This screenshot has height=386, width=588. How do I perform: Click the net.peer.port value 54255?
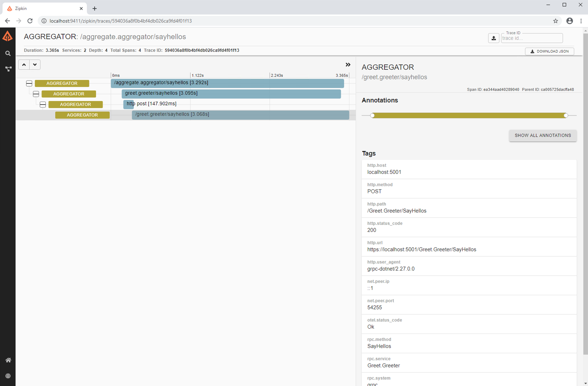tap(374, 307)
